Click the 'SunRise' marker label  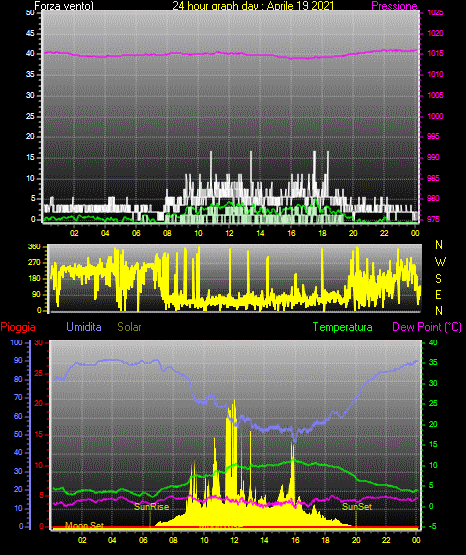[151, 507]
